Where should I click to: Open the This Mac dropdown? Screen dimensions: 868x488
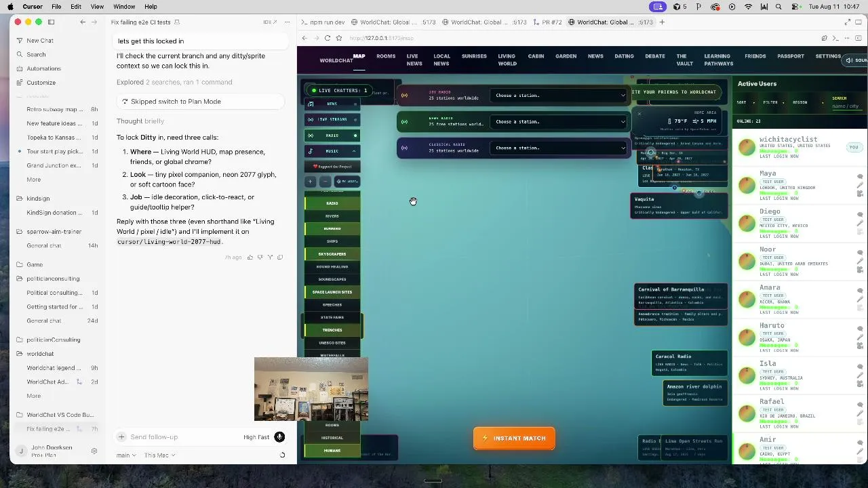(159, 455)
